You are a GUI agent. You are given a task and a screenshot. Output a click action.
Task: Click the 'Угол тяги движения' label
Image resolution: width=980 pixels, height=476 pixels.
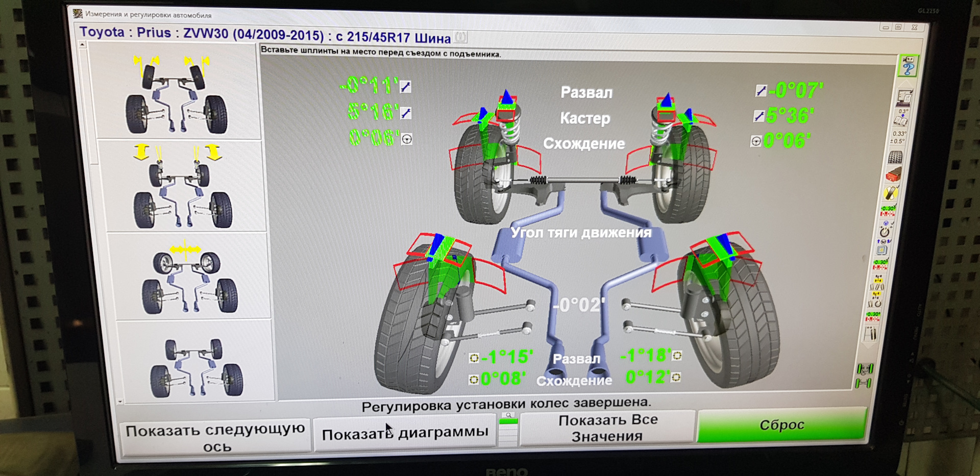click(x=581, y=233)
